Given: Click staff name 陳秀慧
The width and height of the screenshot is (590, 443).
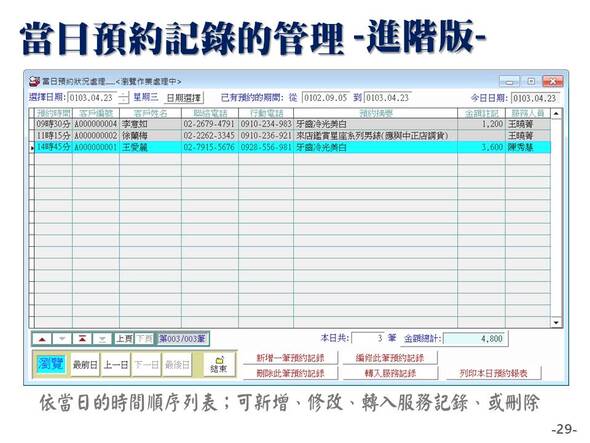Looking at the screenshot, I should tap(528, 147).
